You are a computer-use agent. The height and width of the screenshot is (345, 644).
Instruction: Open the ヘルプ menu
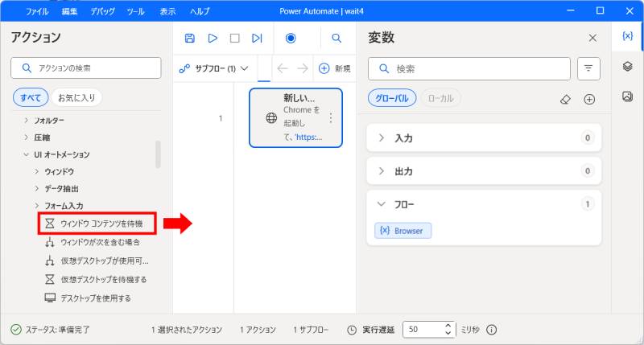[200, 11]
